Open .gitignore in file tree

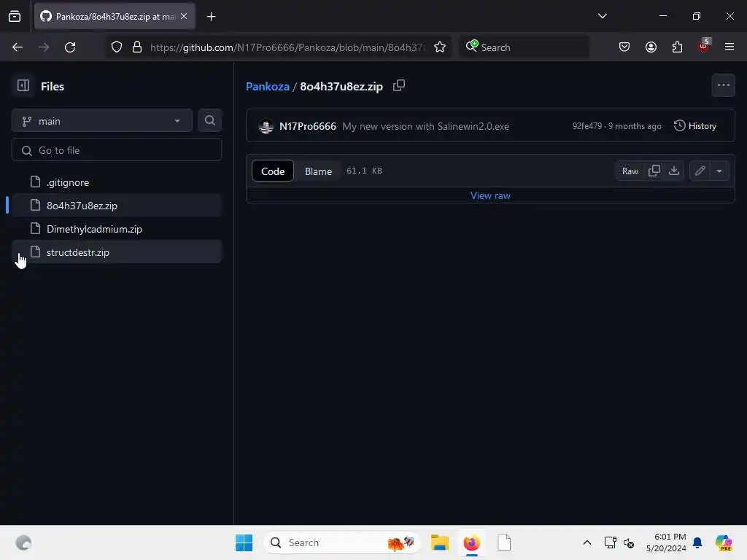pos(117,182)
